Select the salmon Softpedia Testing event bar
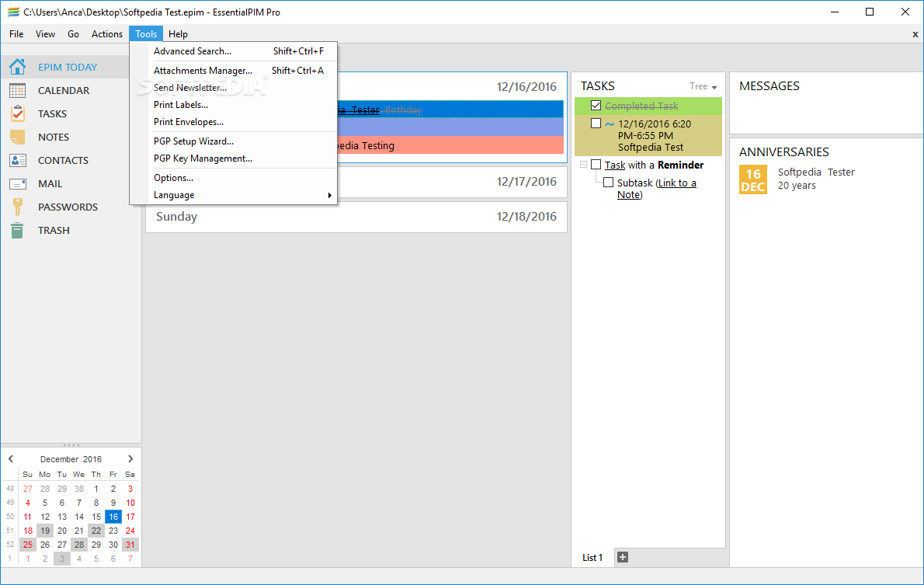924x585 pixels. (x=451, y=145)
